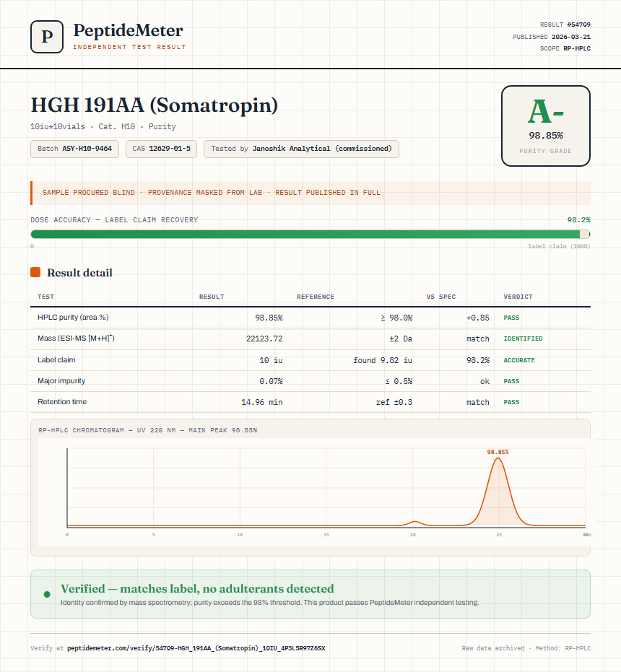Select the HPLC purity (area %) row label
This screenshot has height=672, width=621.
pos(73,317)
